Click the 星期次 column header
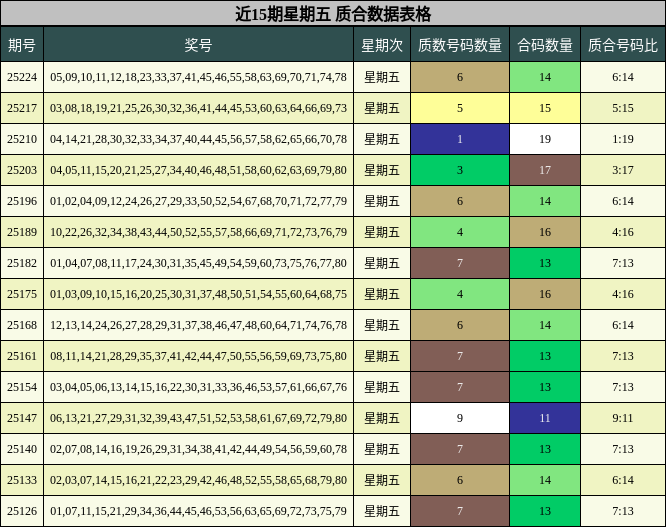 (x=382, y=45)
